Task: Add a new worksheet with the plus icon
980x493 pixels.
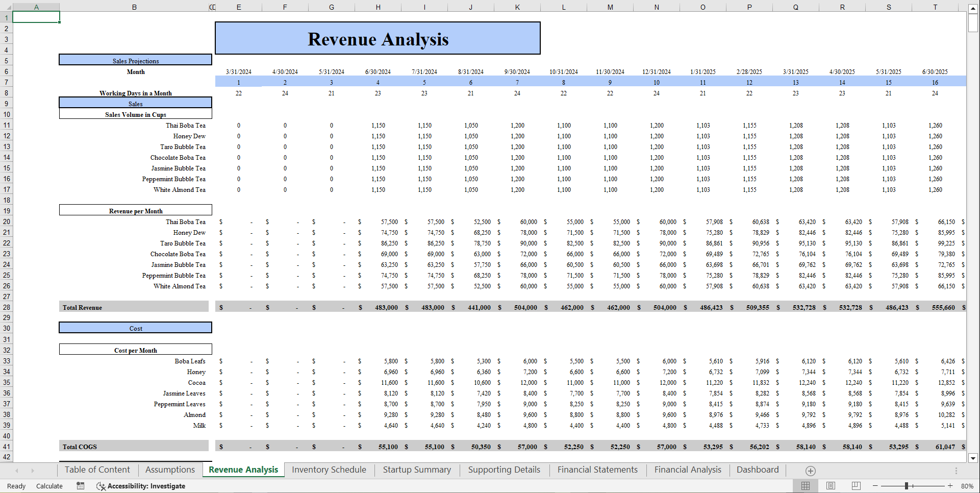Action: pos(810,470)
